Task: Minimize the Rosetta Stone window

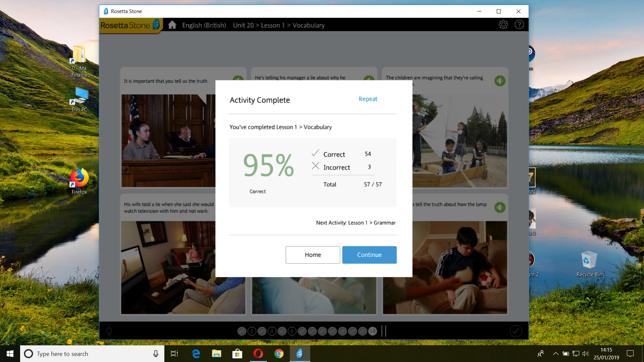Action: 479,11
